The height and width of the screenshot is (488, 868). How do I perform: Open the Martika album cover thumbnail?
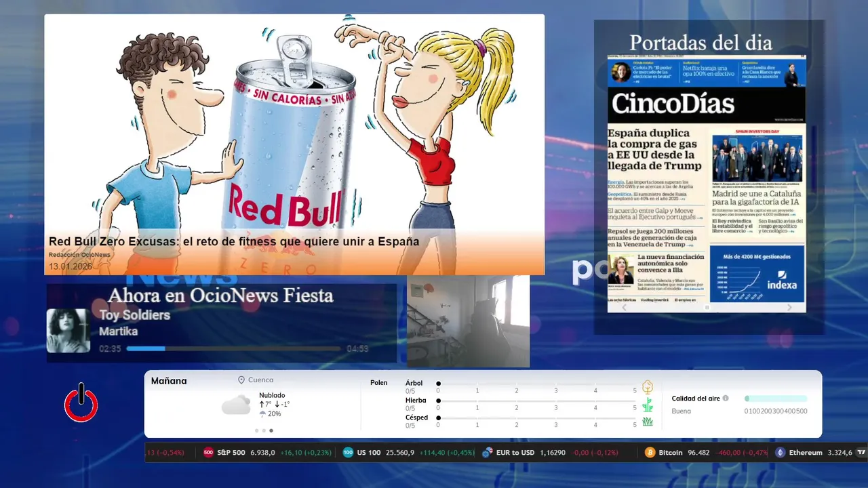tap(68, 331)
